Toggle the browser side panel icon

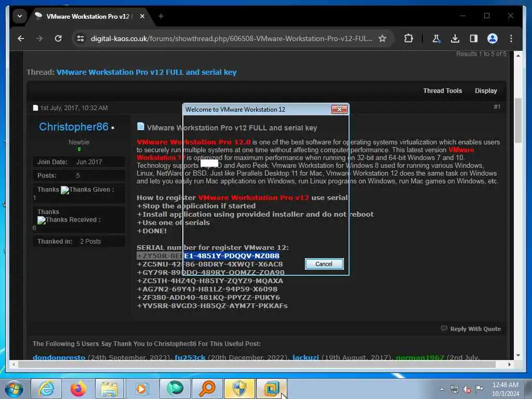(x=474, y=38)
